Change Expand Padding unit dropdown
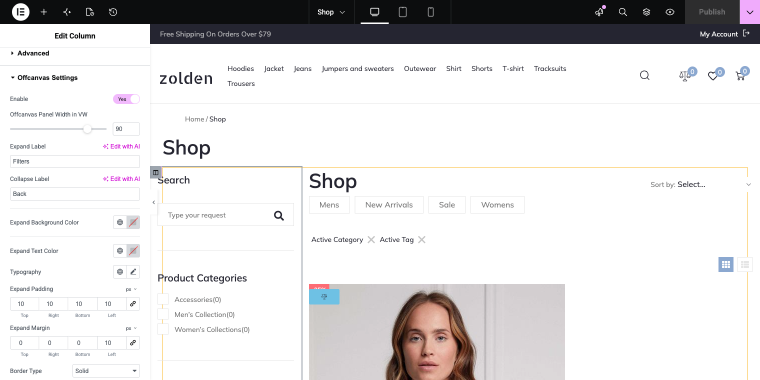 (x=131, y=289)
